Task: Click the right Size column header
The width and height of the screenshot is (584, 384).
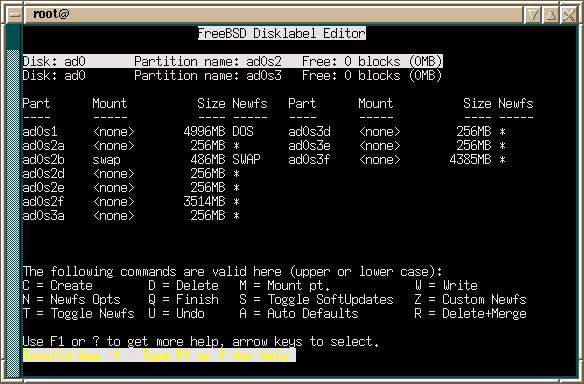Action: tap(477, 103)
